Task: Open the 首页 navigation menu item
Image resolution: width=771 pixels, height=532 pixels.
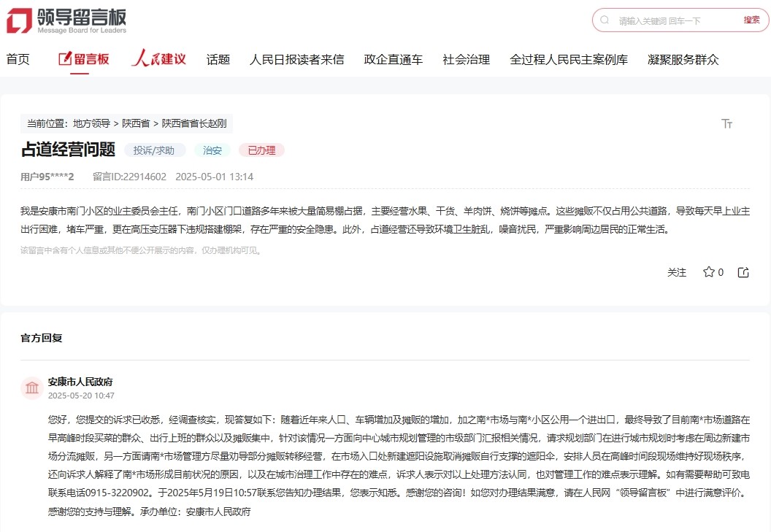Action: click(18, 59)
